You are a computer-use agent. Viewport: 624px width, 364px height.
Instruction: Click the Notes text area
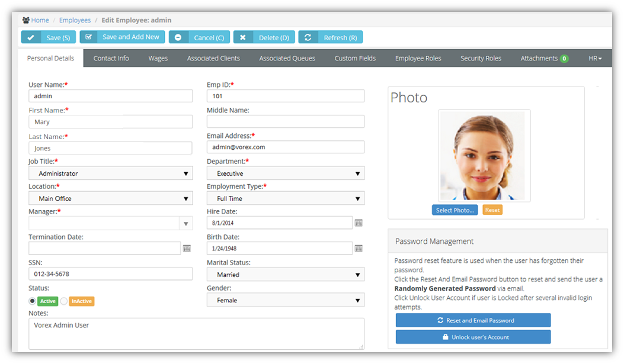197,334
